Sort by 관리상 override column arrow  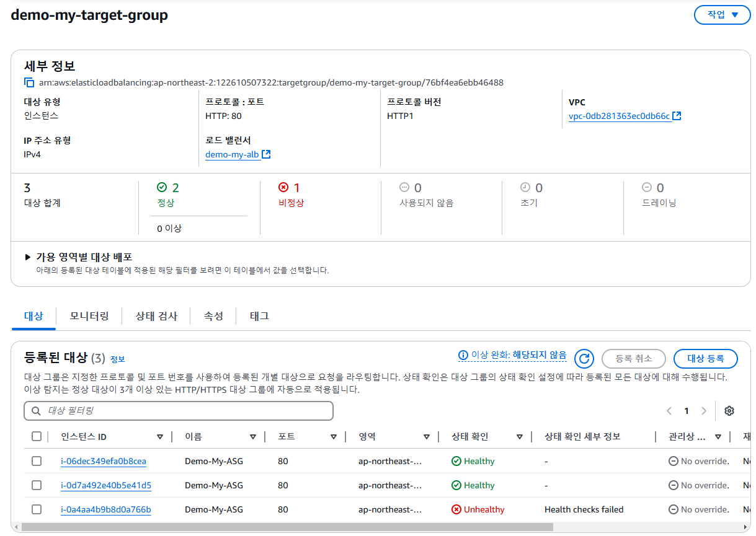[718, 437]
